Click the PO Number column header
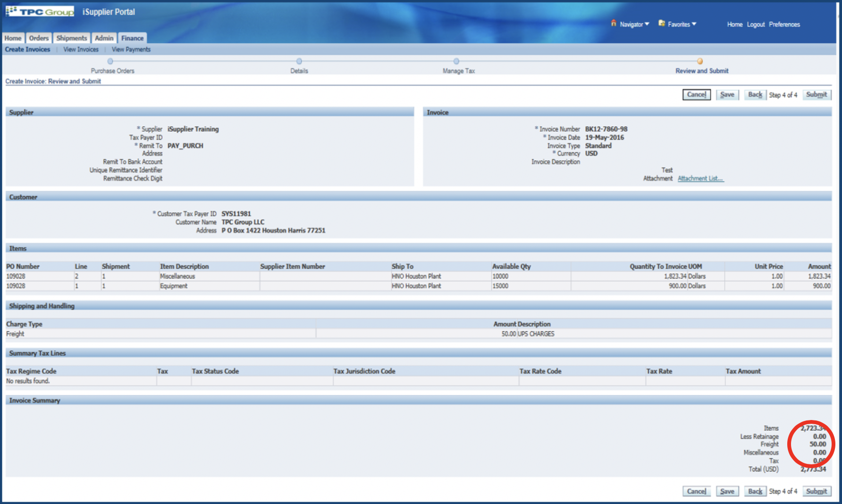842x504 pixels. [x=23, y=267]
